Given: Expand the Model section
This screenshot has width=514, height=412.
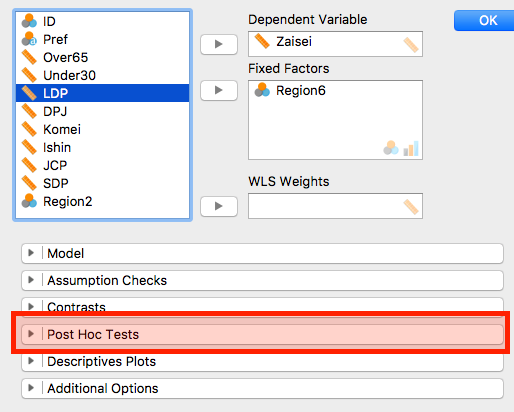Looking at the screenshot, I should 262,253.
